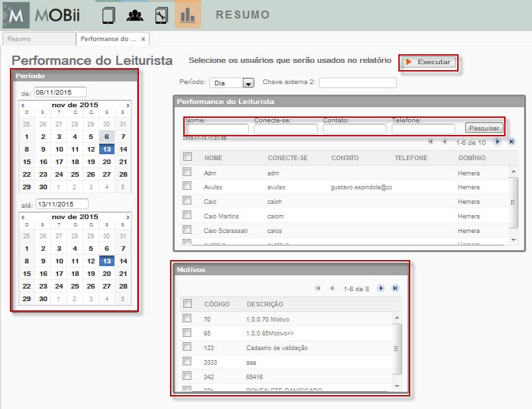This screenshot has height=409, width=532.
Task: Sort Motivos table by DESCRIÇÃO column
Action: [x=265, y=304]
